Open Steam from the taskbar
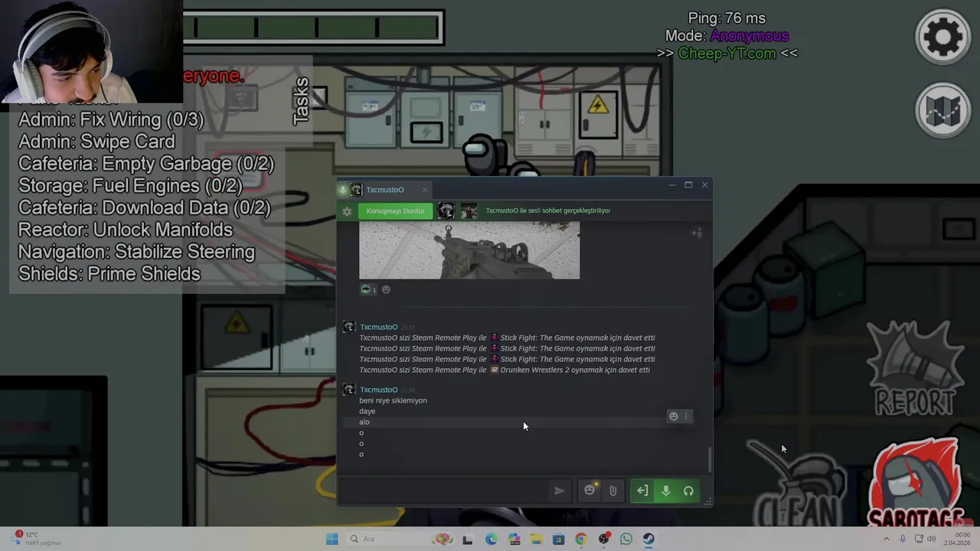The image size is (980, 551). (648, 539)
